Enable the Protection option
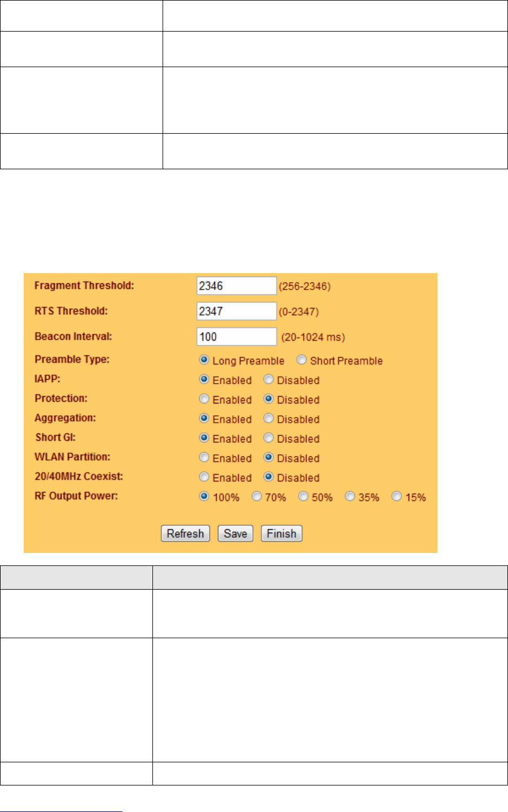Viewport: 508px width, 812px height. [x=204, y=399]
